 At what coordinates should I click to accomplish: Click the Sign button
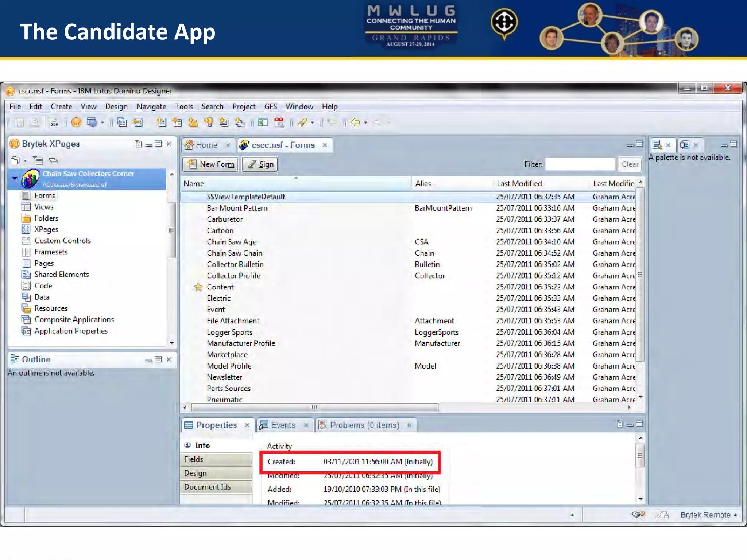[x=260, y=164]
